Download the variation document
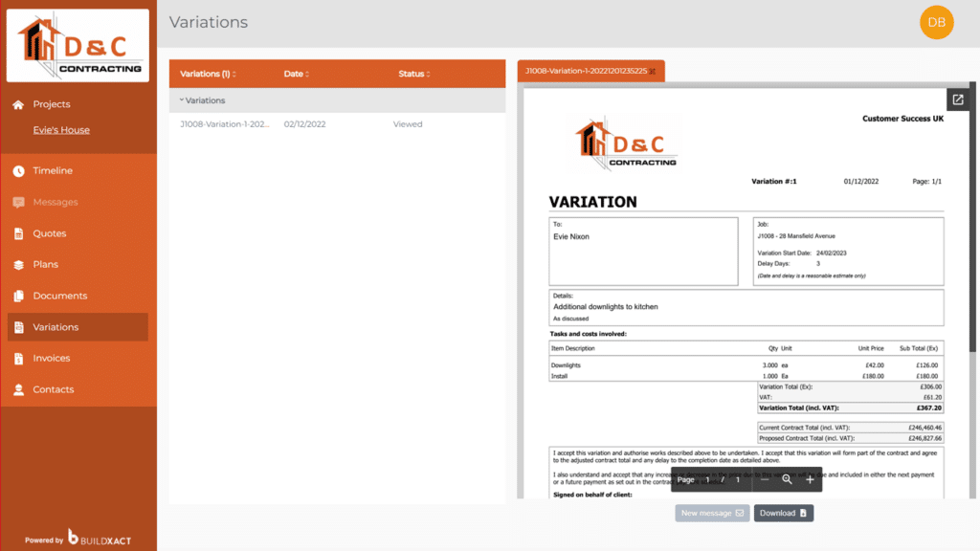980x551 pixels. [783, 513]
